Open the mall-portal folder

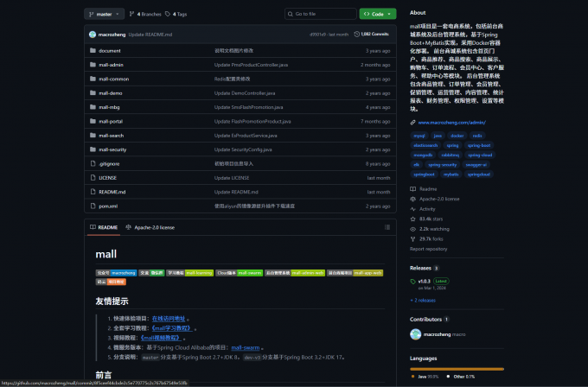click(111, 122)
